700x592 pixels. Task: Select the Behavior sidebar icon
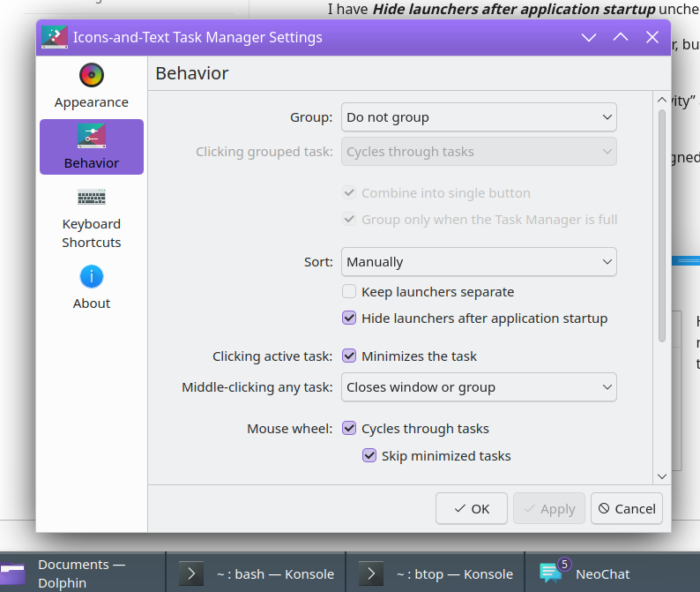[92, 136]
